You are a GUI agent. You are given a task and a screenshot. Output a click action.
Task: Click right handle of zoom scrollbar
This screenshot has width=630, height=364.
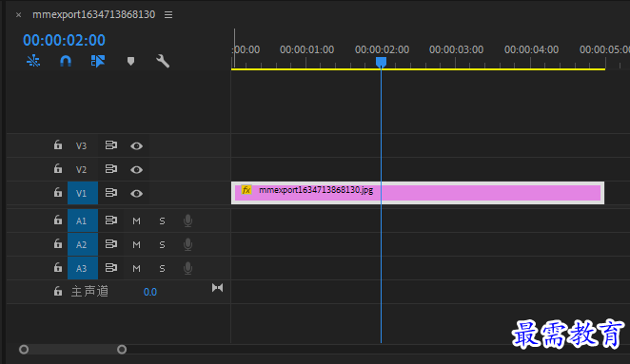click(122, 350)
